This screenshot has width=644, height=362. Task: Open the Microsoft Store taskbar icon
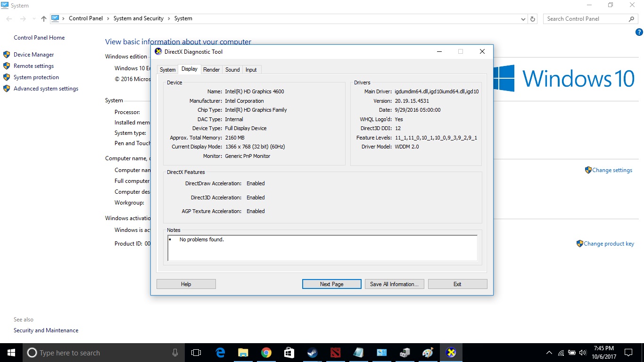(289, 353)
